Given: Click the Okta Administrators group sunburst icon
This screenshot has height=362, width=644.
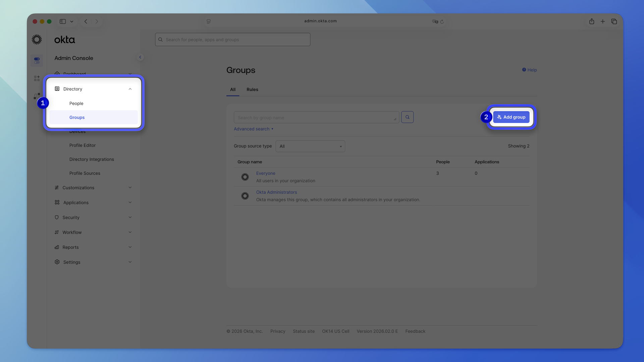Looking at the screenshot, I should pos(245,196).
